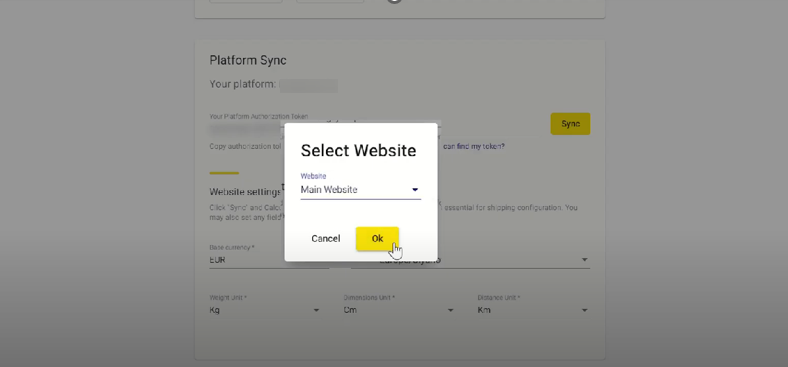Click the arrow icon next to Main Website
The image size is (788, 367).
(415, 190)
